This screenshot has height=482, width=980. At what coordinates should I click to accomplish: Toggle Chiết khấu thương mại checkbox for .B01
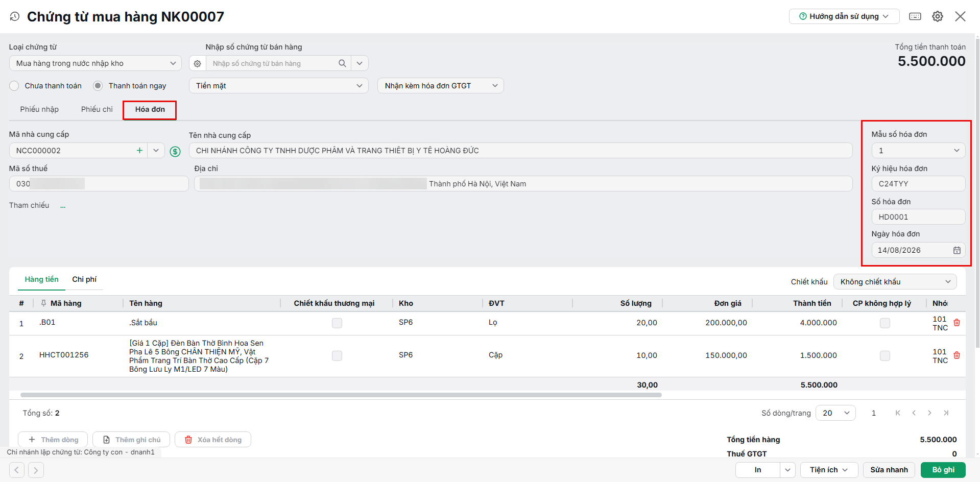click(x=337, y=323)
